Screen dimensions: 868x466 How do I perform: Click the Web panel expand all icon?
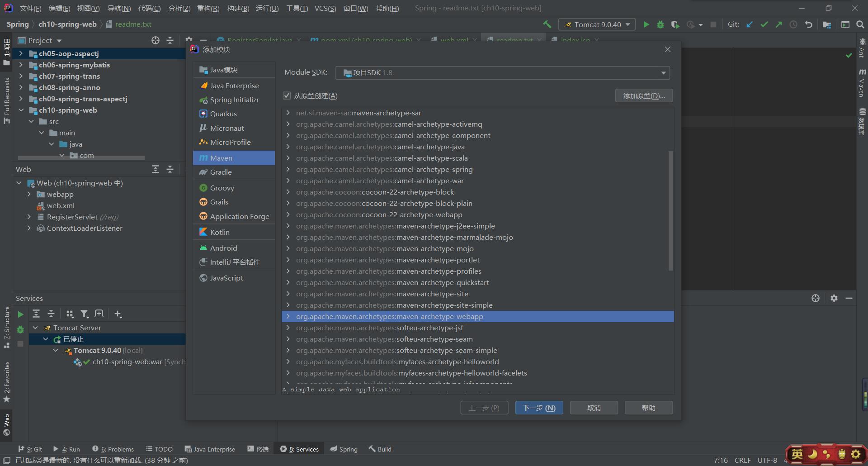156,169
